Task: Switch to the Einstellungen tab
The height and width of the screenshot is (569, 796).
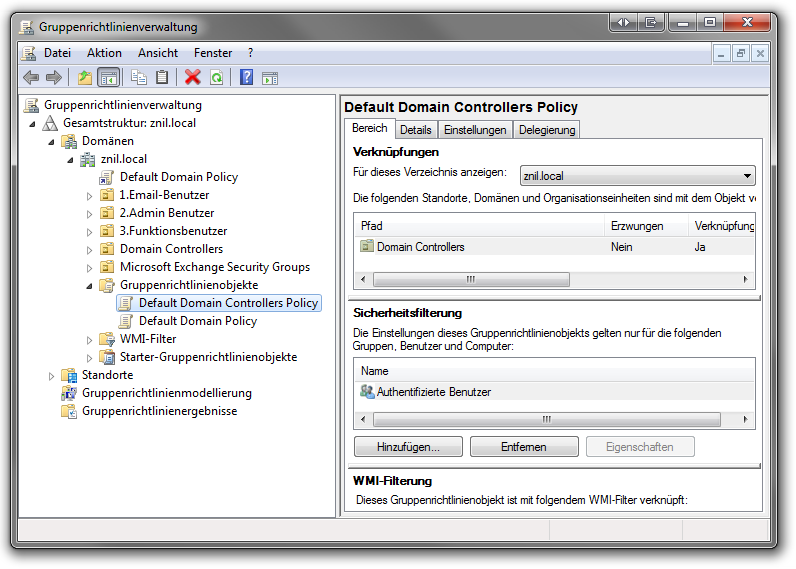Action: tap(475, 130)
